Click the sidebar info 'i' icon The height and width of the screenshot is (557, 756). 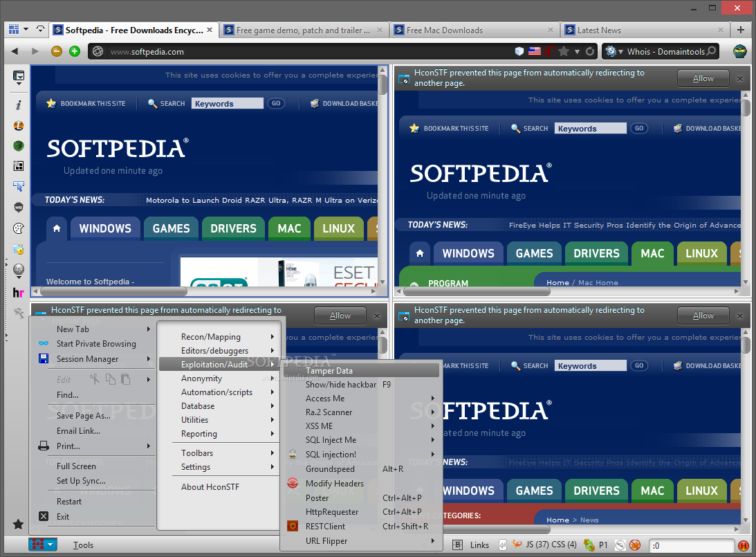coord(18,104)
